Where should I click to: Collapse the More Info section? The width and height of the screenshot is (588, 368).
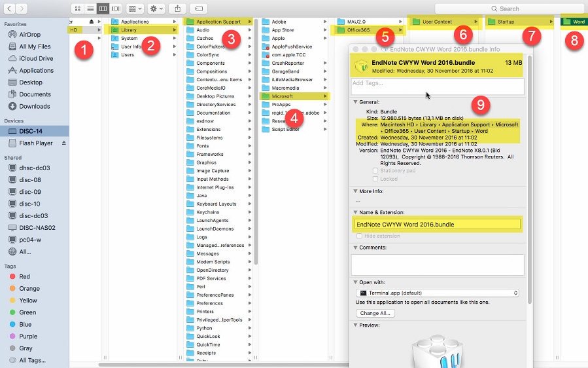click(355, 191)
